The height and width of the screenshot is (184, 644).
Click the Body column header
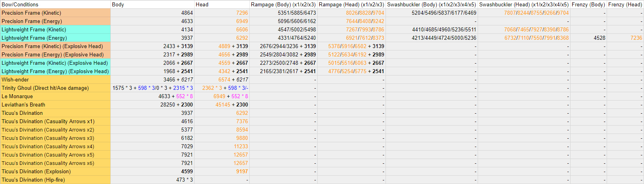click(152, 4)
